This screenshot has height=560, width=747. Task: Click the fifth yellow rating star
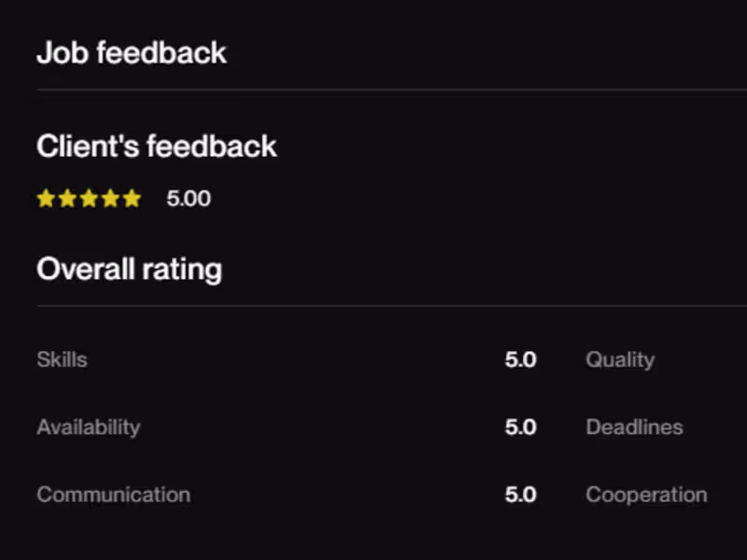pyautogui.click(x=132, y=199)
